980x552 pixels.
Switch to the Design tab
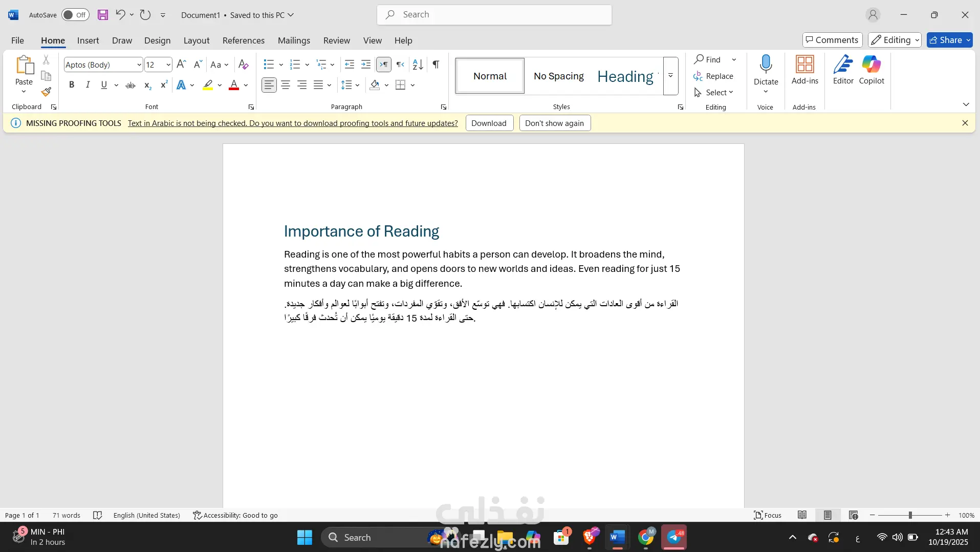pyautogui.click(x=157, y=40)
